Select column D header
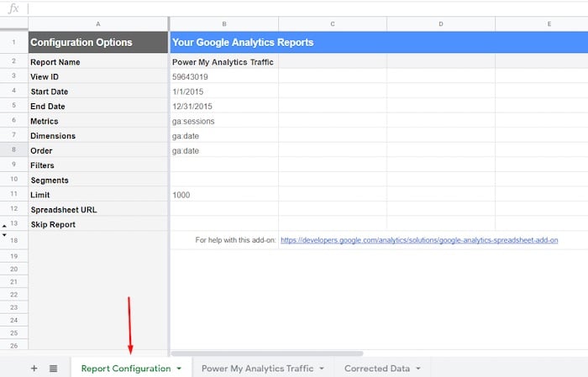 click(441, 24)
